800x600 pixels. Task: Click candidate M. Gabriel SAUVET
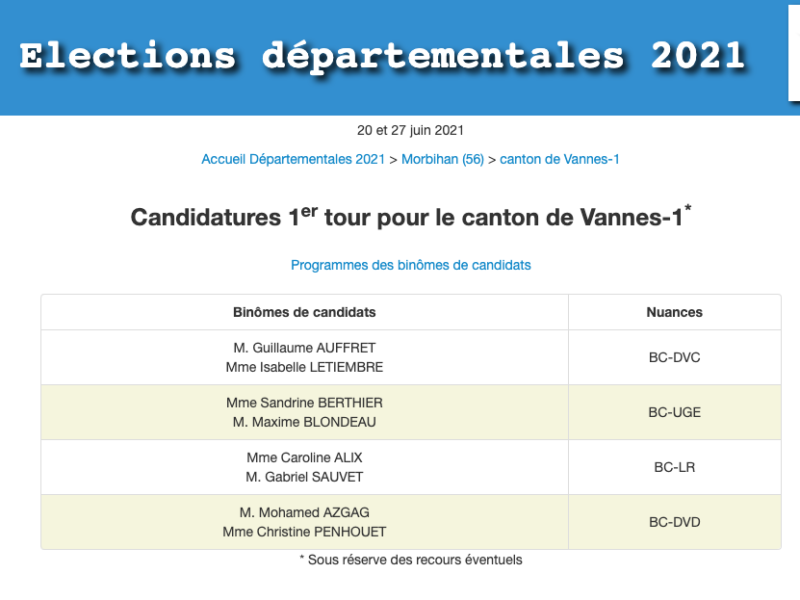coord(304,477)
